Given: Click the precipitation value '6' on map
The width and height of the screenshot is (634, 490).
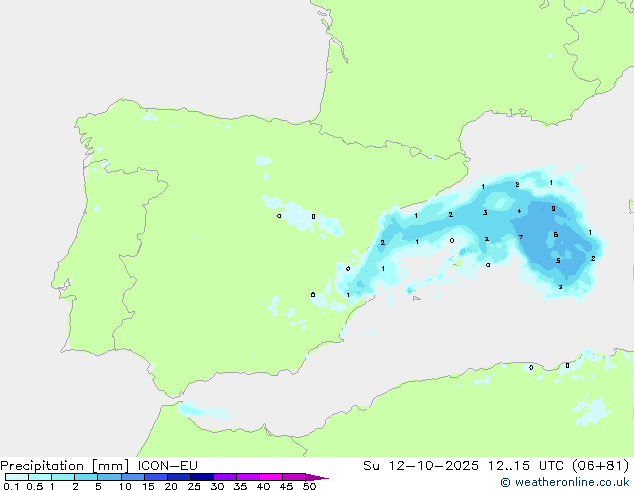Looking at the screenshot, I should click(x=556, y=234).
